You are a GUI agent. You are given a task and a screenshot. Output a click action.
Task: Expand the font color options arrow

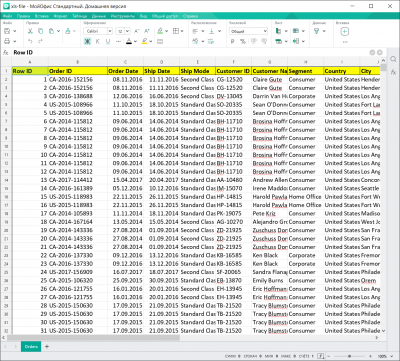[x=136, y=41]
